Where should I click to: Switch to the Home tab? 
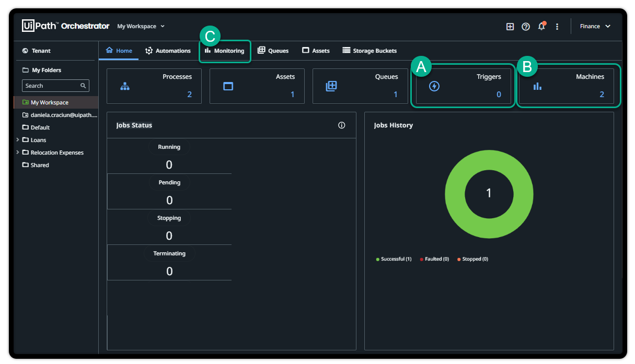click(119, 51)
